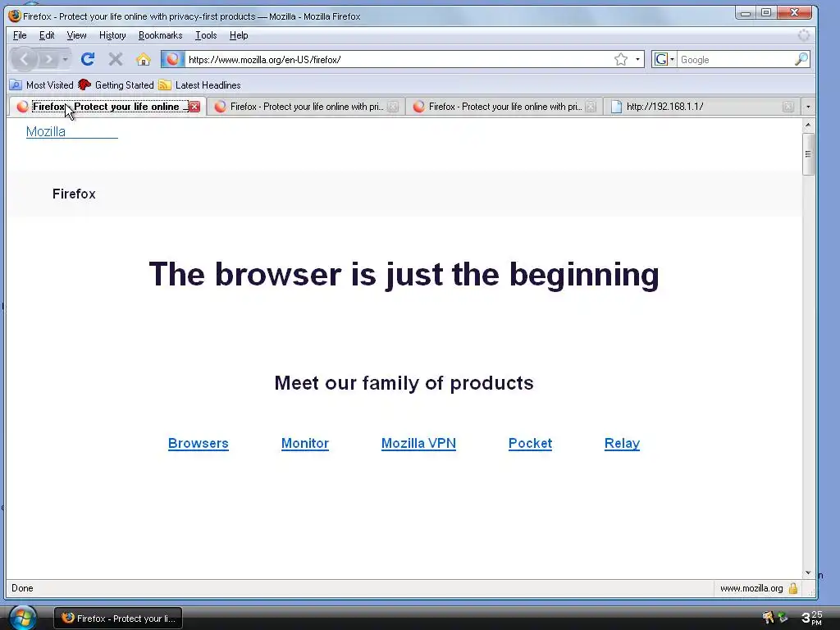Open the Monitor product link

click(305, 444)
